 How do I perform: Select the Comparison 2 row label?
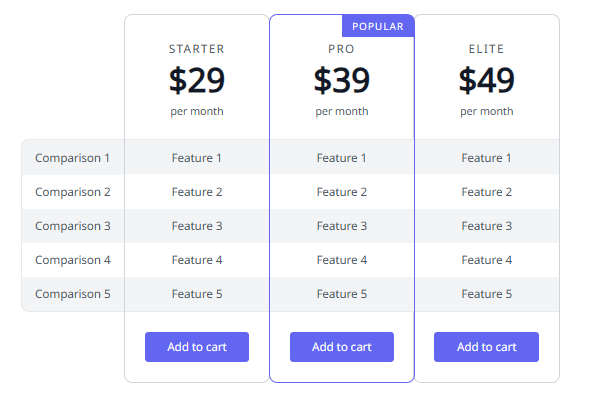click(73, 192)
